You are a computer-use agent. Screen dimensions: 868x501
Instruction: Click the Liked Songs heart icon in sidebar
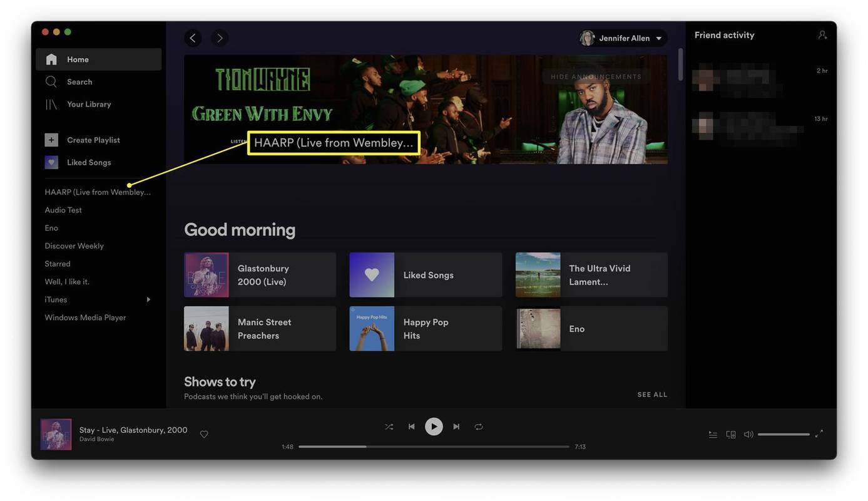pos(51,162)
